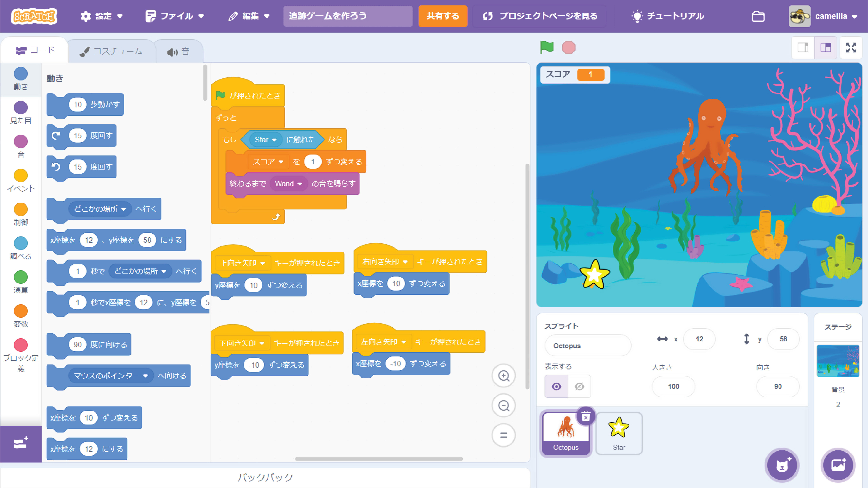Show the sprite with the eye icon
868x488 pixels.
coord(556,387)
